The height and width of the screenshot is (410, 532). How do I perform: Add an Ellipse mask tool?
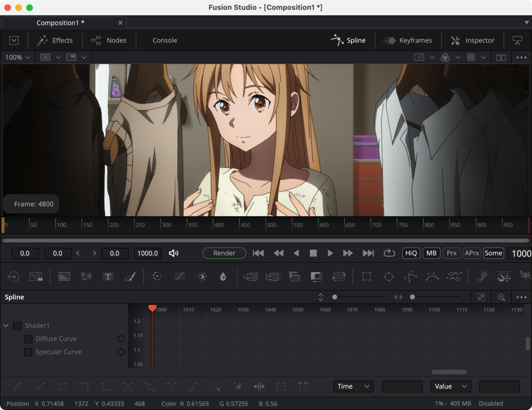click(x=389, y=277)
